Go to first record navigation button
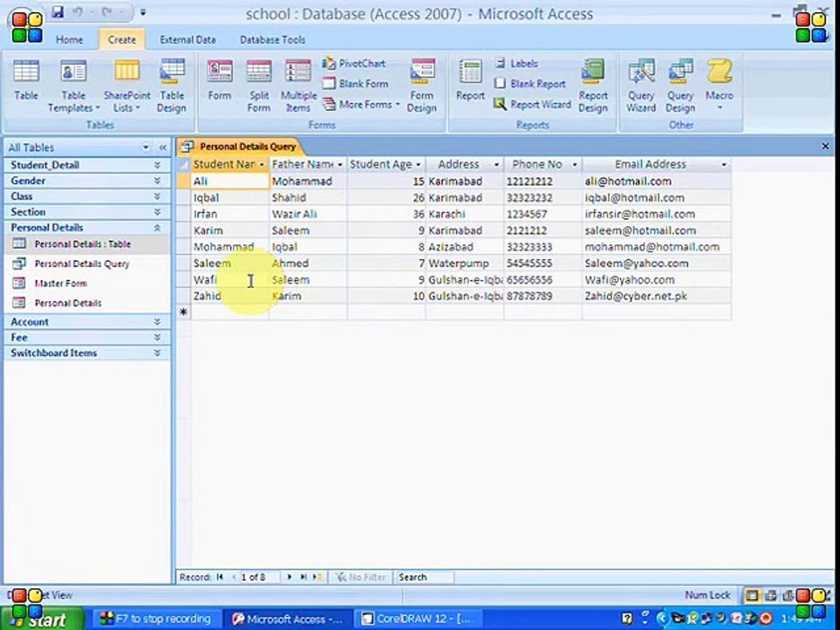The height and width of the screenshot is (630, 840). (220, 577)
